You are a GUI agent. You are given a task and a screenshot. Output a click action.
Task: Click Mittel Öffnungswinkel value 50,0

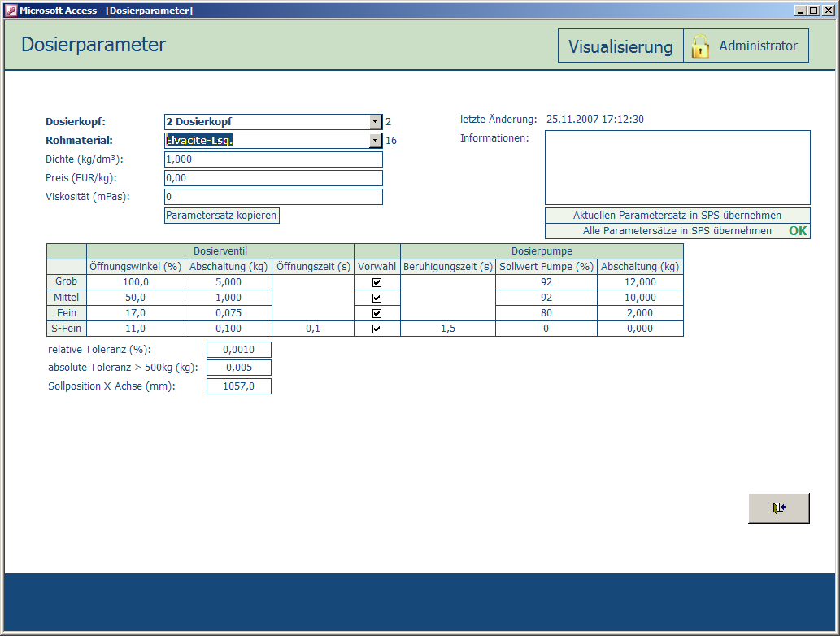click(x=136, y=298)
